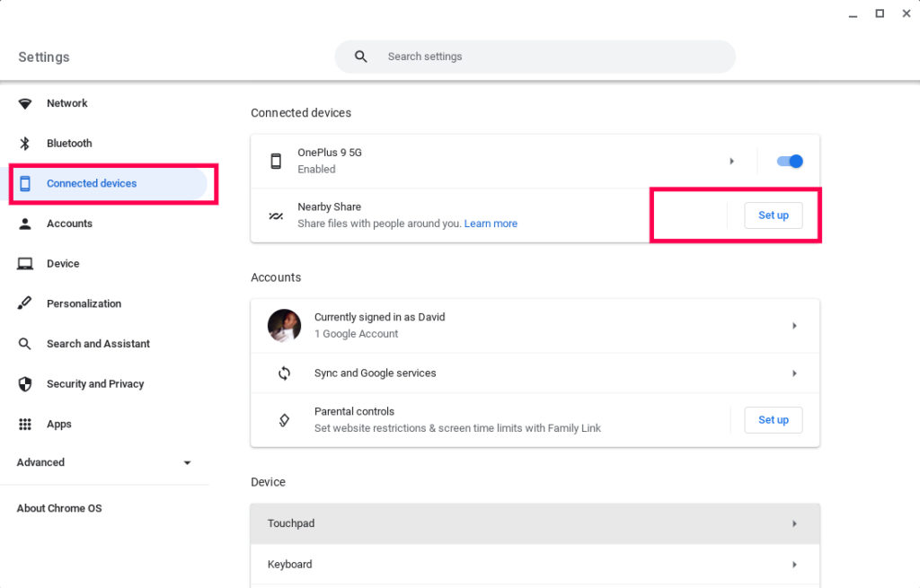The height and width of the screenshot is (588, 920).
Task: Select Apps in the sidebar
Action: coord(58,424)
